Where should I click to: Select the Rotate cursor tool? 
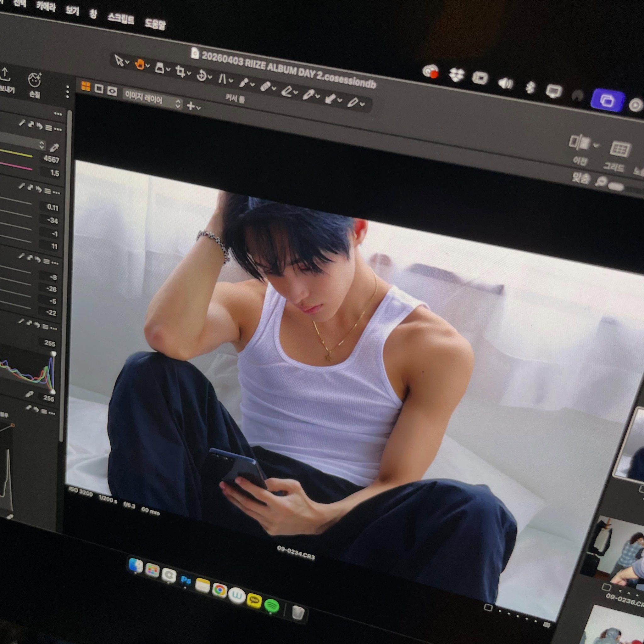201,76
